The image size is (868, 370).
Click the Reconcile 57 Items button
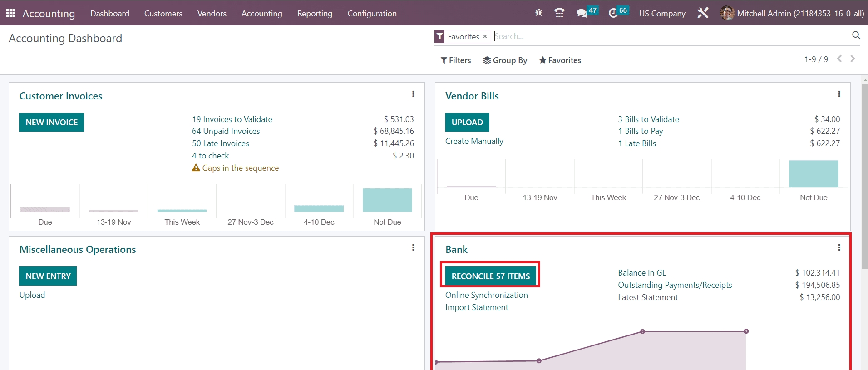click(x=490, y=276)
